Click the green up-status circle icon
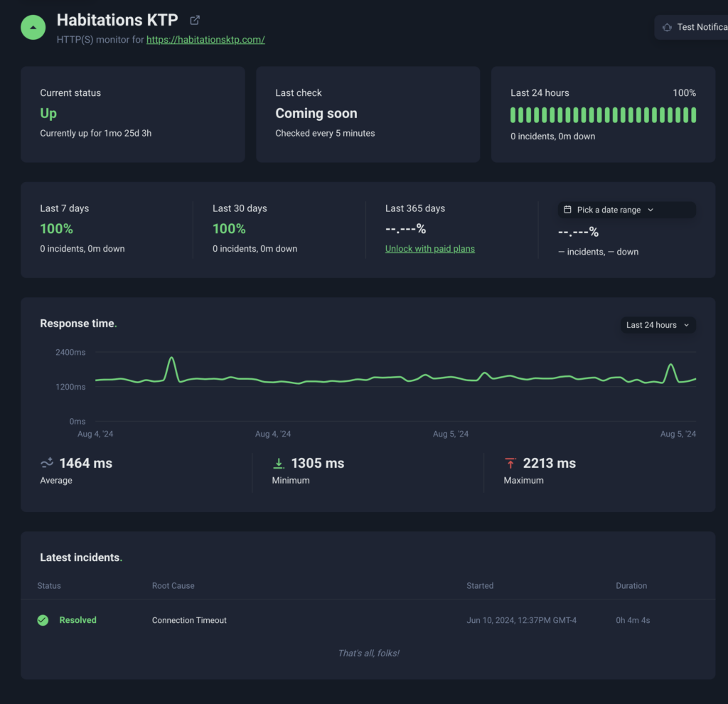Image resolution: width=728 pixels, height=704 pixels. (x=33, y=27)
